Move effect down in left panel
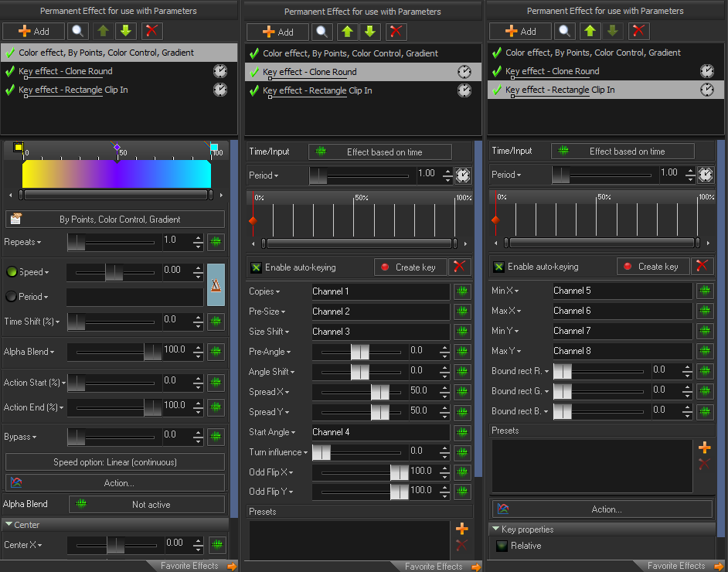Image resolution: width=728 pixels, height=572 pixels. 127,31
